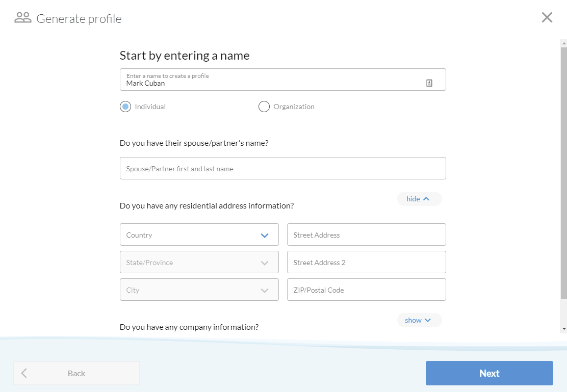Click the upward chevron inside the hide control
Screen dimensions: 567x392
[x=426, y=199]
